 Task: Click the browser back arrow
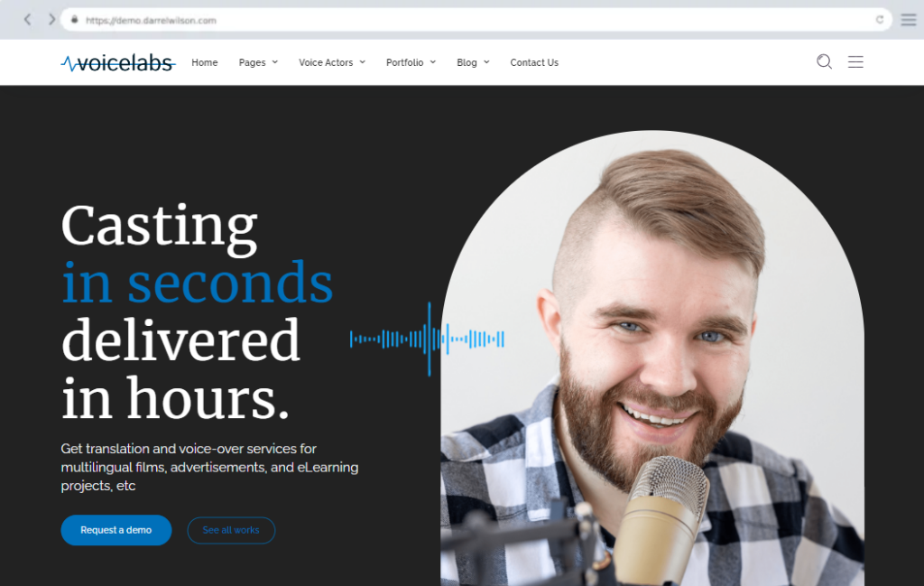coord(28,20)
